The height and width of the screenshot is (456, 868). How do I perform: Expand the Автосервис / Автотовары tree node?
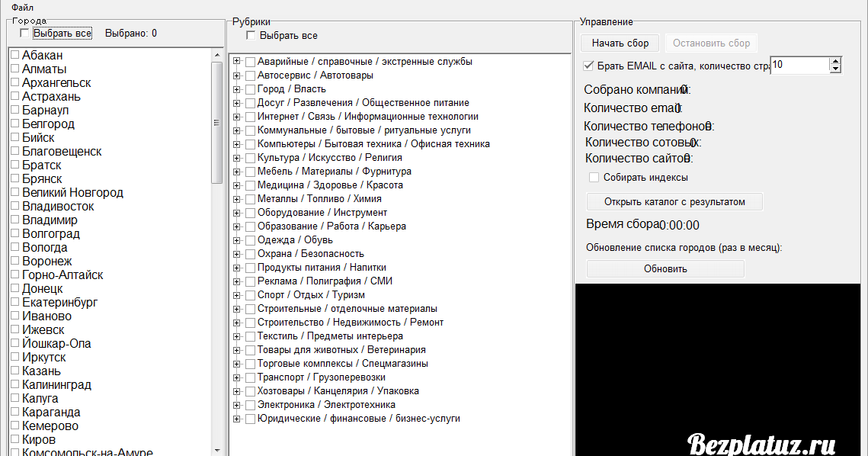click(x=236, y=75)
